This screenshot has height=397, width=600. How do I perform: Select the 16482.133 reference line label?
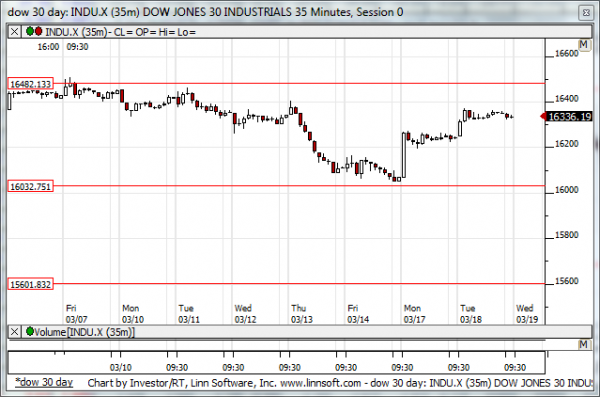[31, 84]
